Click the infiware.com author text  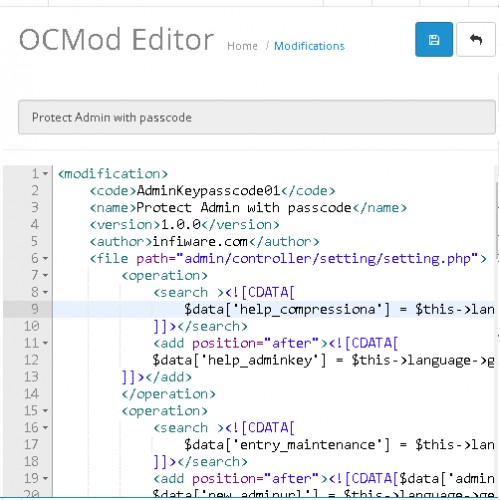point(200,241)
